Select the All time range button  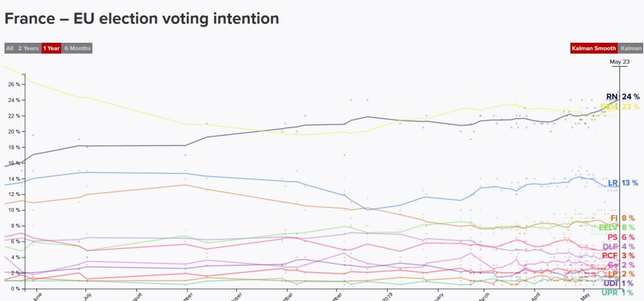pyautogui.click(x=9, y=48)
